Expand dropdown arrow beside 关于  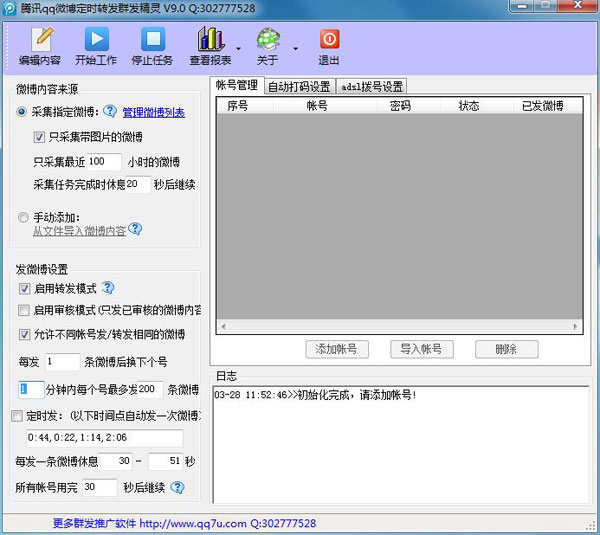[x=295, y=49]
